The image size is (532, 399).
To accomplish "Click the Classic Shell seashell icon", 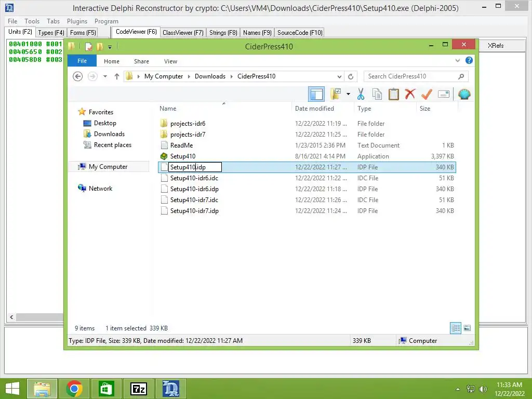I will [x=464, y=94].
